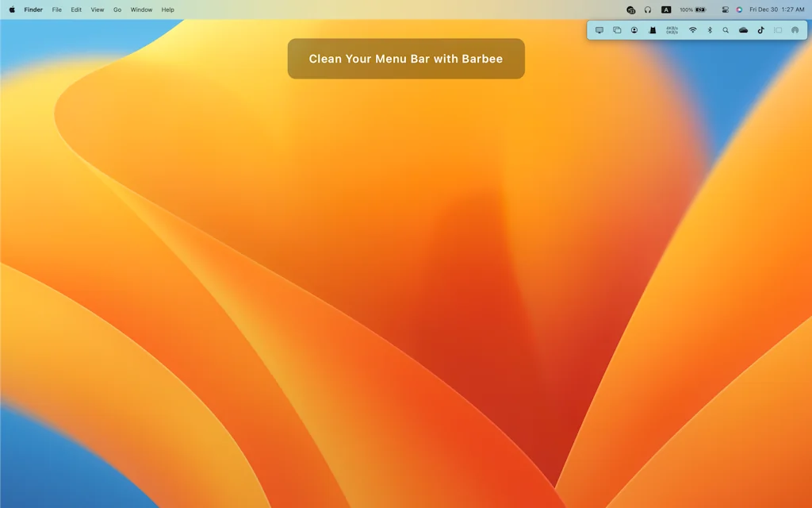
Task: Click the cloud sync icon in Barbee's bar
Action: pos(744,29)
